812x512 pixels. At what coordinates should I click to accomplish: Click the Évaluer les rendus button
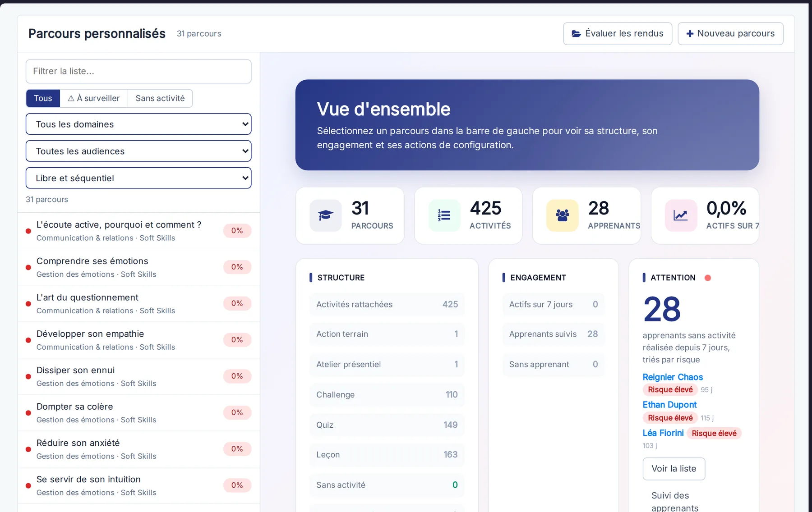coord(618,34)
